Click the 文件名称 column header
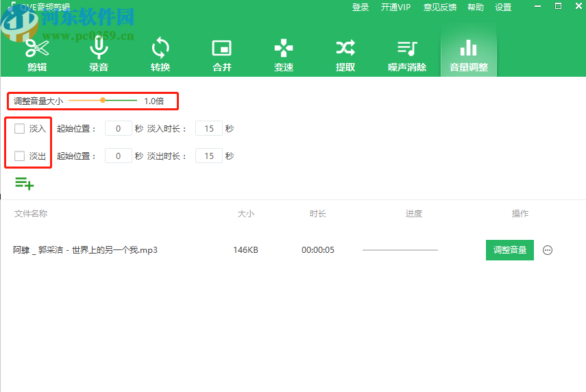Image resolution: width=586 pixels, height=392 pixels. click(31, 213)
